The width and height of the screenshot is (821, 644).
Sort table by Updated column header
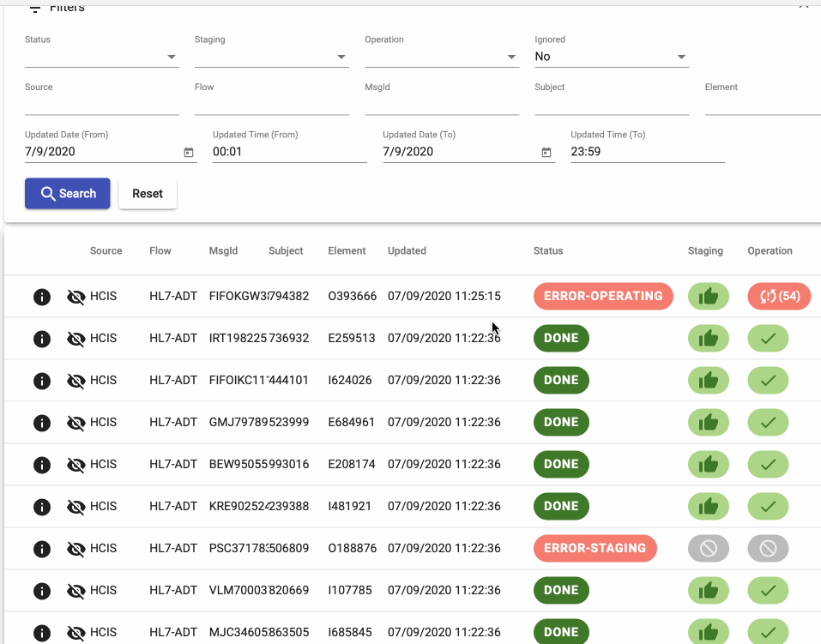pos(407,251)
